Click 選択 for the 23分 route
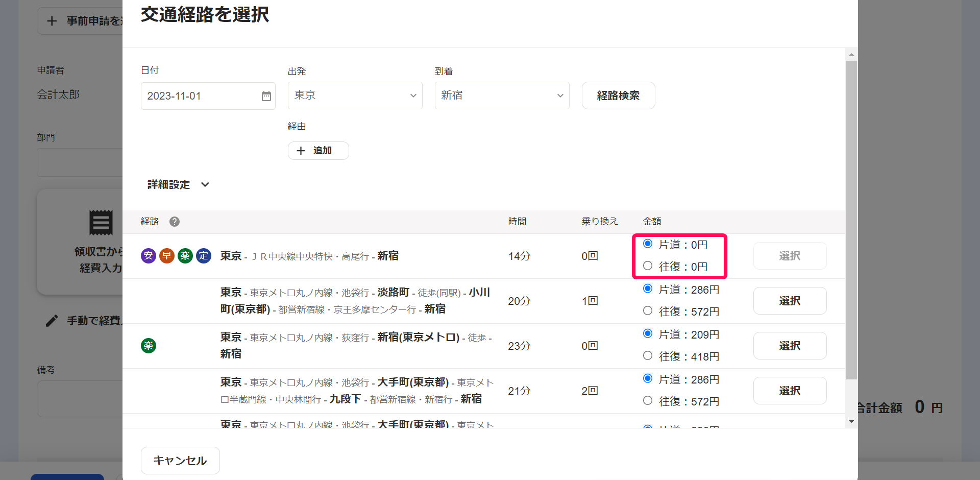The height and width of the screenshot is (480, 980). [790, 346]
